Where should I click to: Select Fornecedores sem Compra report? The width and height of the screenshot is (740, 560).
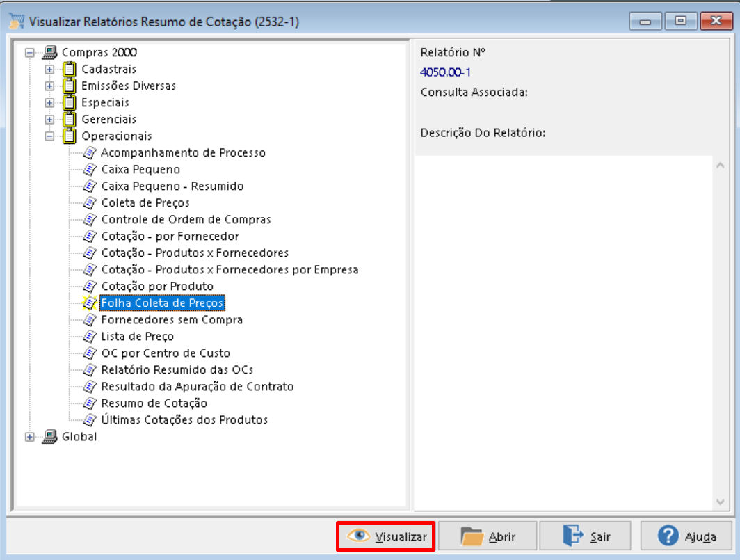(x=172, y=320)
